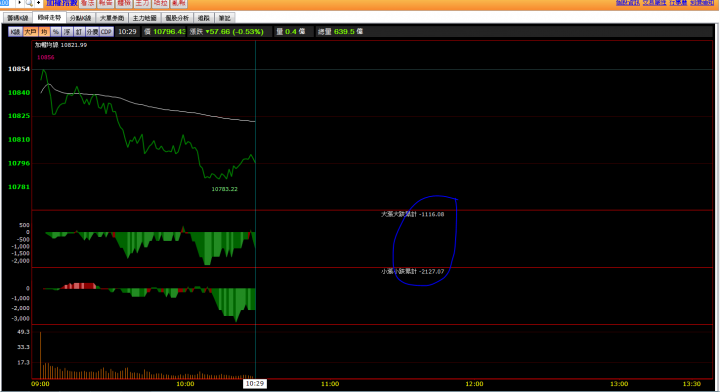The width and height of the screenshot is (720, 392).
Task: Click the 10:29 cursor marker on time axis
Action: 255,384
